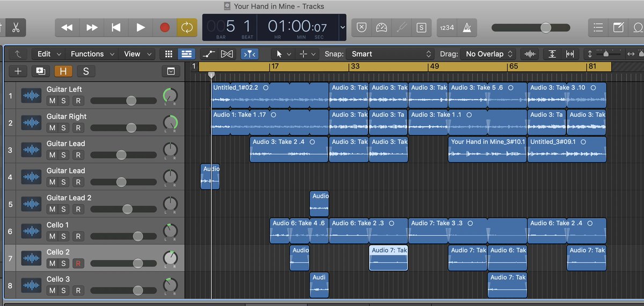Click the fast forward transport button
This screenshot has width=644, height=306.
(92, 27)
